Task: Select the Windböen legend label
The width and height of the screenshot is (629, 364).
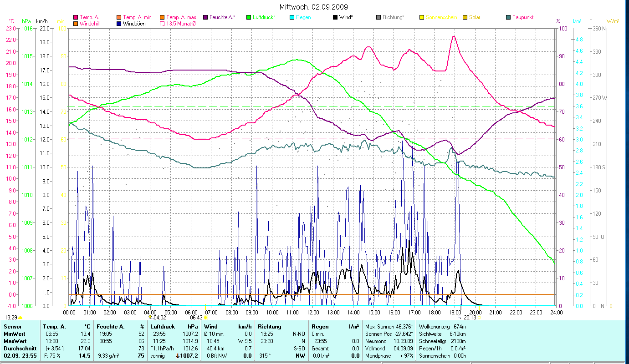Action: click(x=134, y=23)
